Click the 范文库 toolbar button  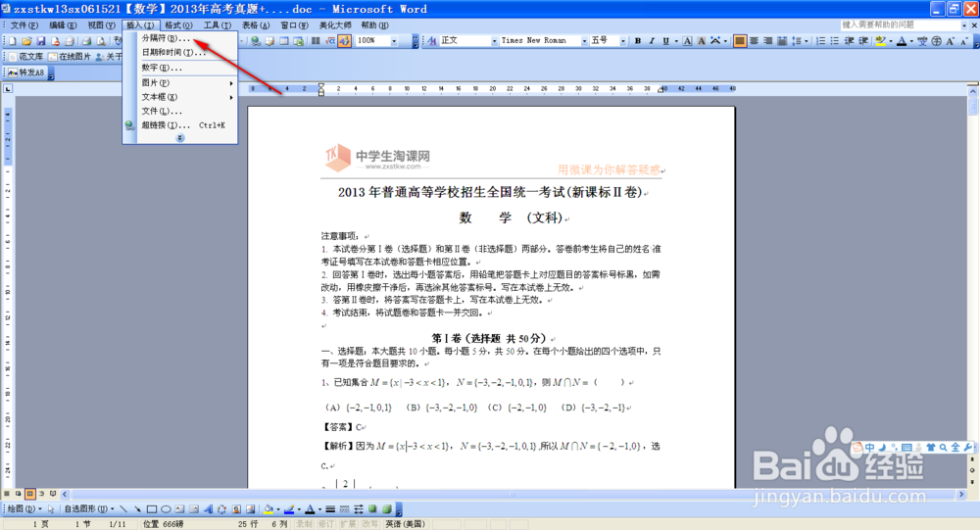pyautogui.click(x=25, y=56)
